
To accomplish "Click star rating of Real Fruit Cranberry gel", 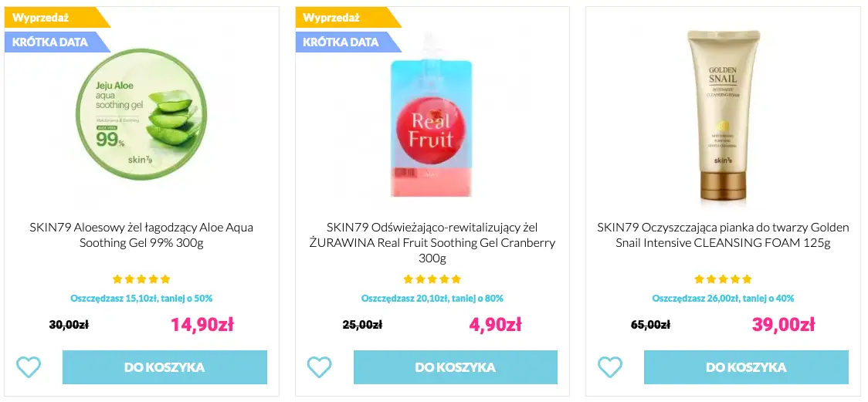I will coord(432,279).
